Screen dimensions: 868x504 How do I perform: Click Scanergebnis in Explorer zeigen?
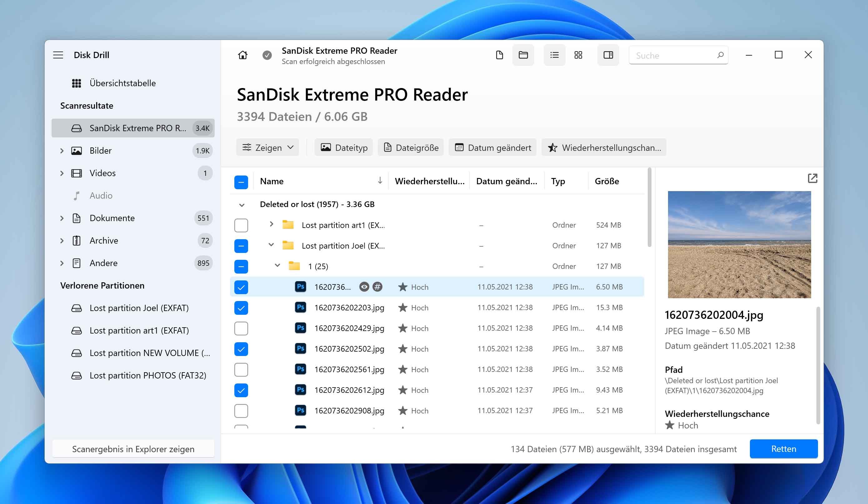tap(133, 449)
